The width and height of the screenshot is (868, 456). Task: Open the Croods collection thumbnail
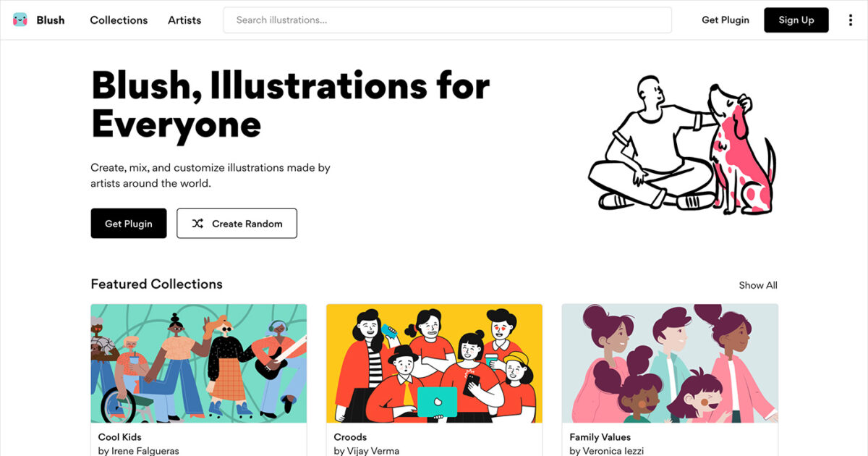[x=434, y=362]
